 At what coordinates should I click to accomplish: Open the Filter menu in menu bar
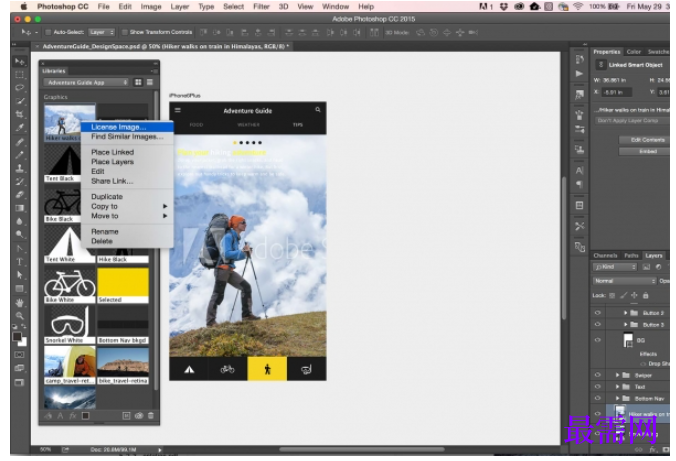pos(261,6)
